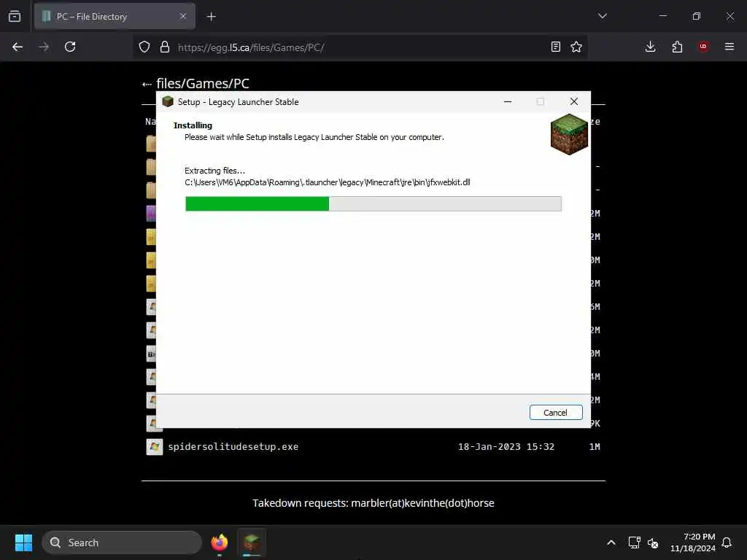Open recent browsing Firefox View icon
Image resolution: width=747 pixels, height=560 pixels.
(15, 16)
